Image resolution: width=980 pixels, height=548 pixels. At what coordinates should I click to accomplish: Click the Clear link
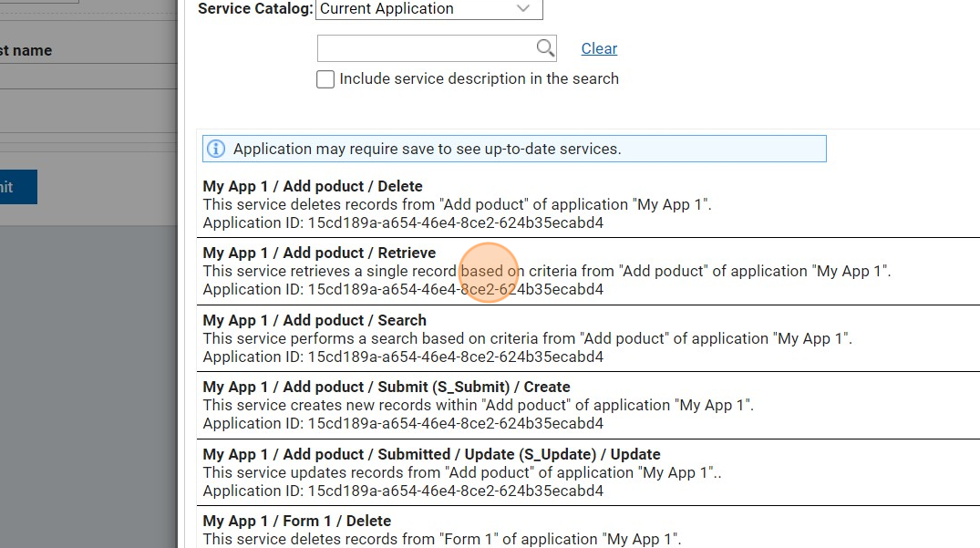(x=599, y=48)
